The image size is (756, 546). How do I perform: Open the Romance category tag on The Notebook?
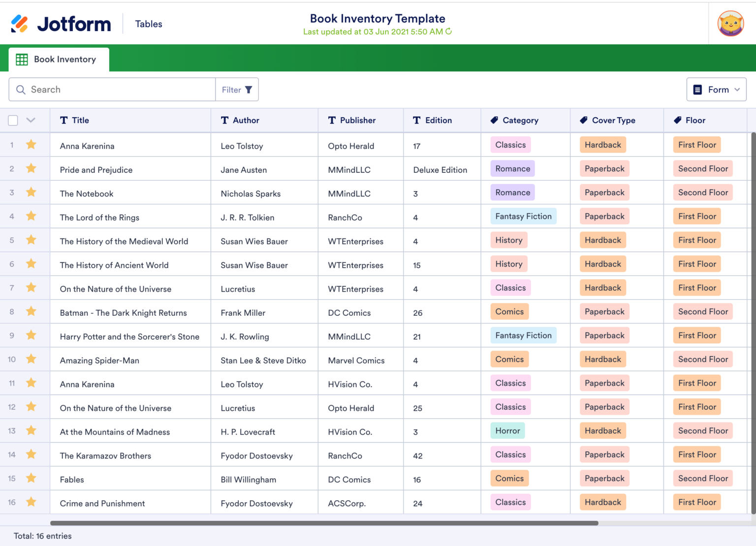[512, 193]
